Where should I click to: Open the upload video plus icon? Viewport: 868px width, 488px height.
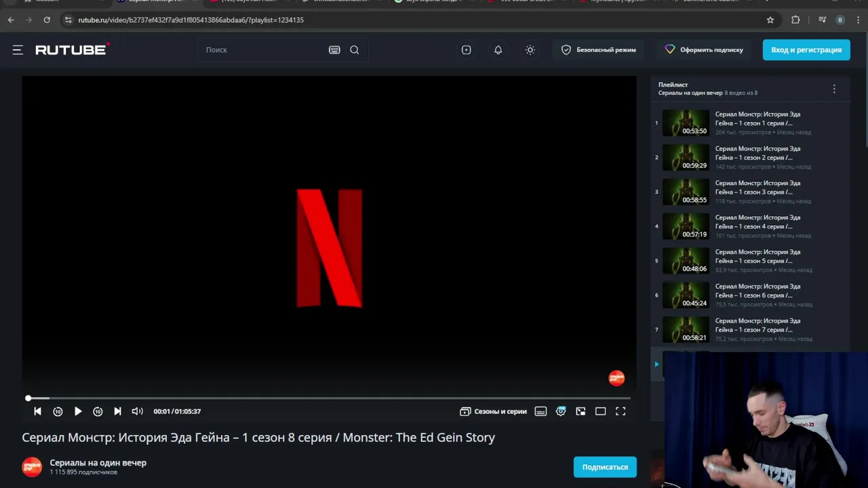466,49
